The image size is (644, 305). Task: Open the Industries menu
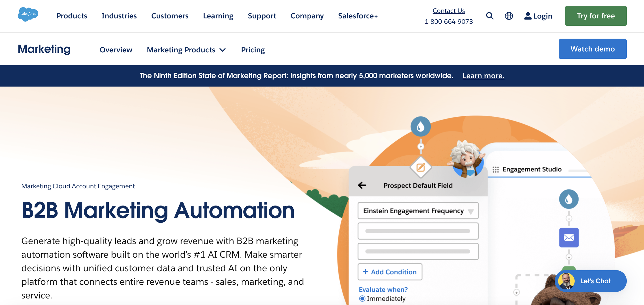click(119, 16)
